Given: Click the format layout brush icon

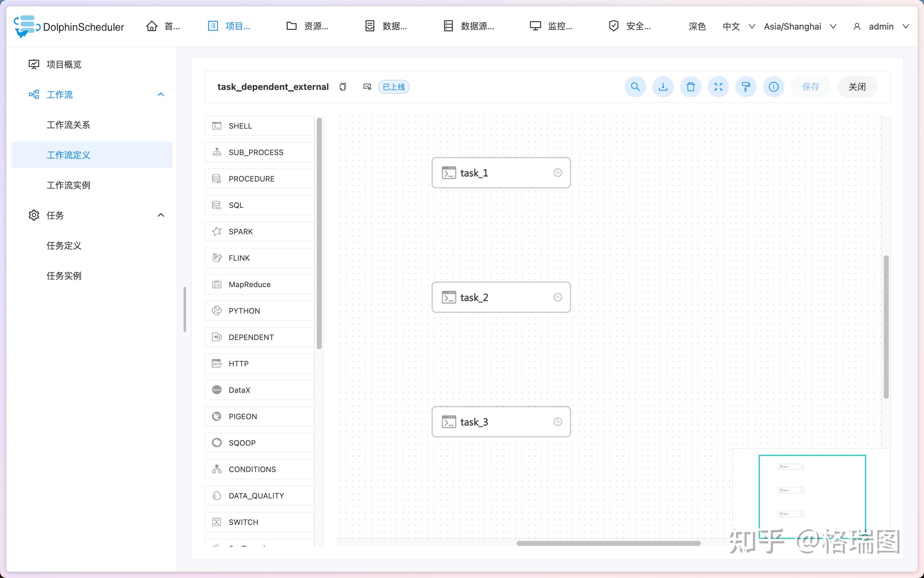Looking at the screenshot, I should (x=745, y=87).
